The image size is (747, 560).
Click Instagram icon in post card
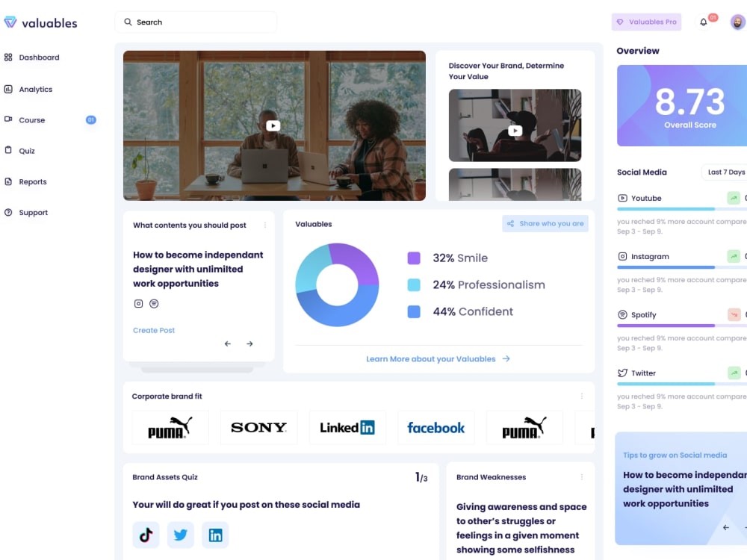click(x=138, y=303)
